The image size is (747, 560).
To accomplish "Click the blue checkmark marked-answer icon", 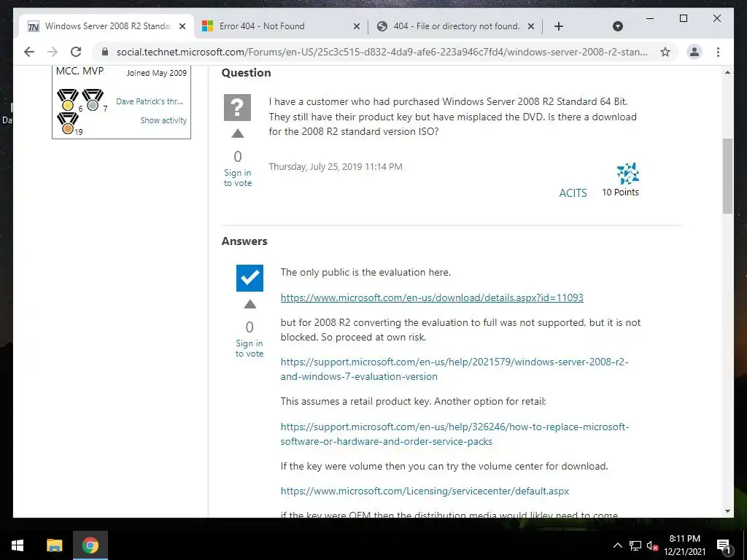I will pos(249,278).
